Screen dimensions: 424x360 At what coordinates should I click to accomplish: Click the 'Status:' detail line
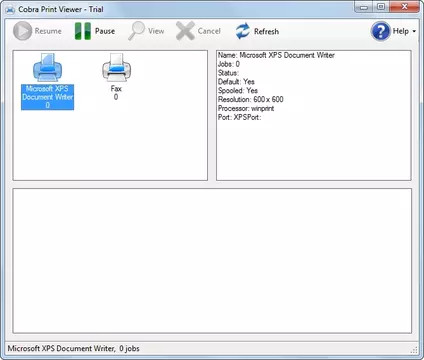click(x=228, y=73)
